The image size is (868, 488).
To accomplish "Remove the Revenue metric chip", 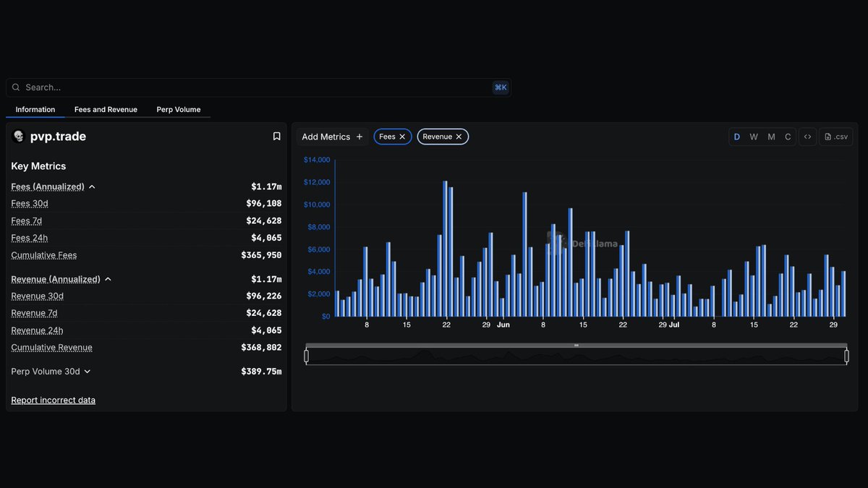I will pyautogui.click(x=459, y=137).
